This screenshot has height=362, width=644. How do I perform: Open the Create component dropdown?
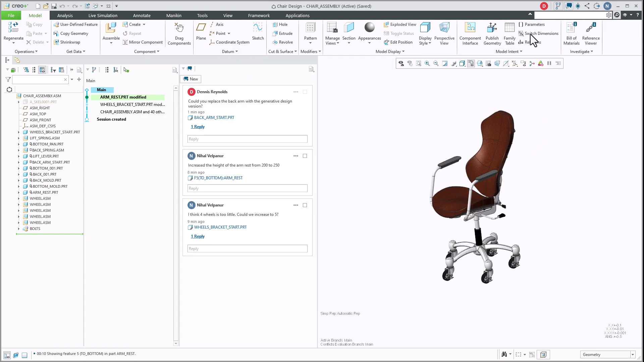point(144,24)
